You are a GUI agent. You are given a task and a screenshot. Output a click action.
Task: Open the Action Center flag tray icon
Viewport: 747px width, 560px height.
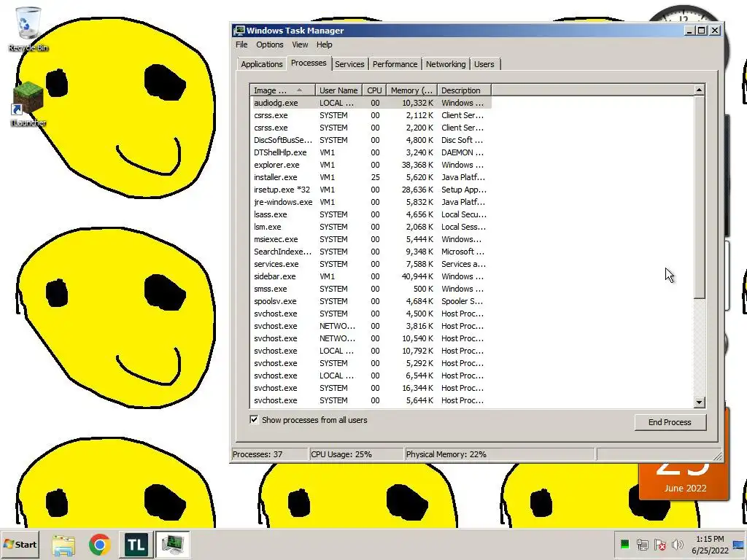tap(659, 544)
